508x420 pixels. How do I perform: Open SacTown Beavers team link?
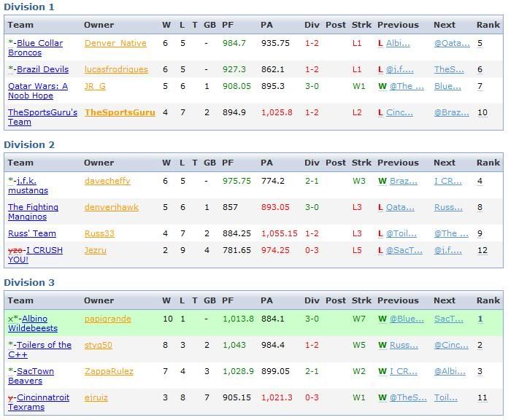click(31, 376)
